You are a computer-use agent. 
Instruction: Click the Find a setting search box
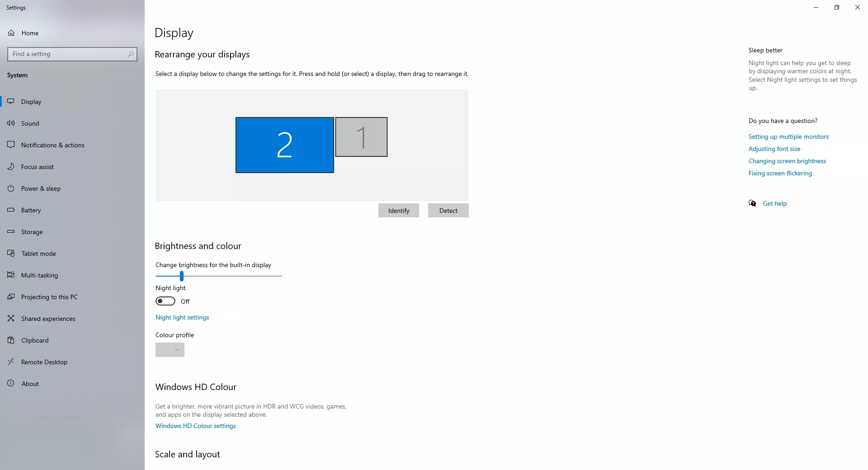[72, 54]
